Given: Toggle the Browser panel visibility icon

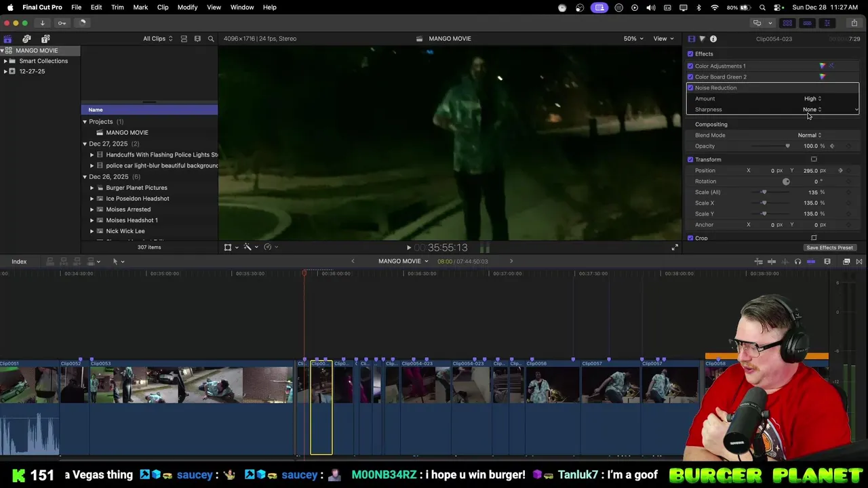Looking at the screenshot, I should pos(787,23).
